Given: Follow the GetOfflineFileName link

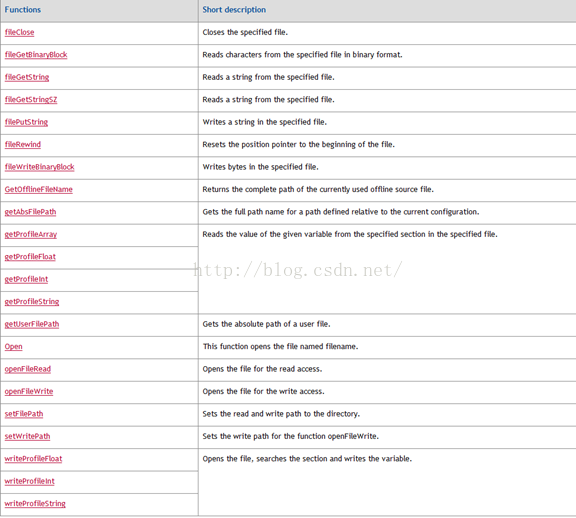Looking at the screenshot, I should click(x=39, y=189).
